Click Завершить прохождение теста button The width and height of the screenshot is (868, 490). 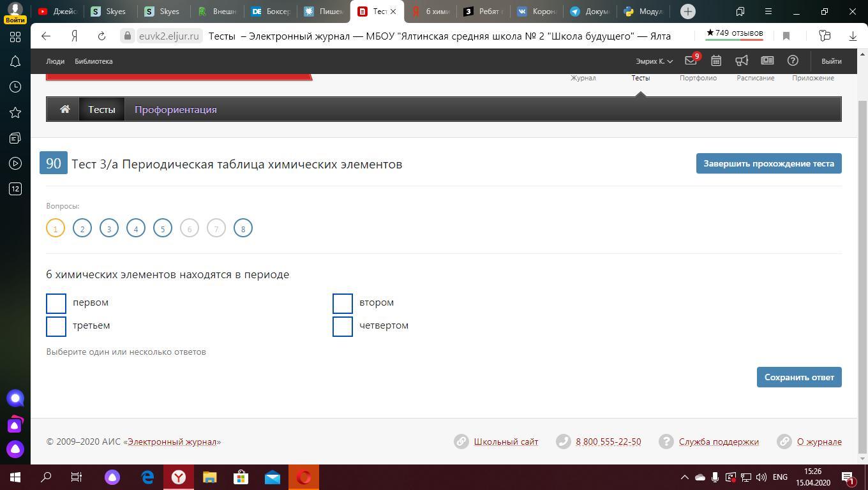pyautogui.click(x=768, y=163)
